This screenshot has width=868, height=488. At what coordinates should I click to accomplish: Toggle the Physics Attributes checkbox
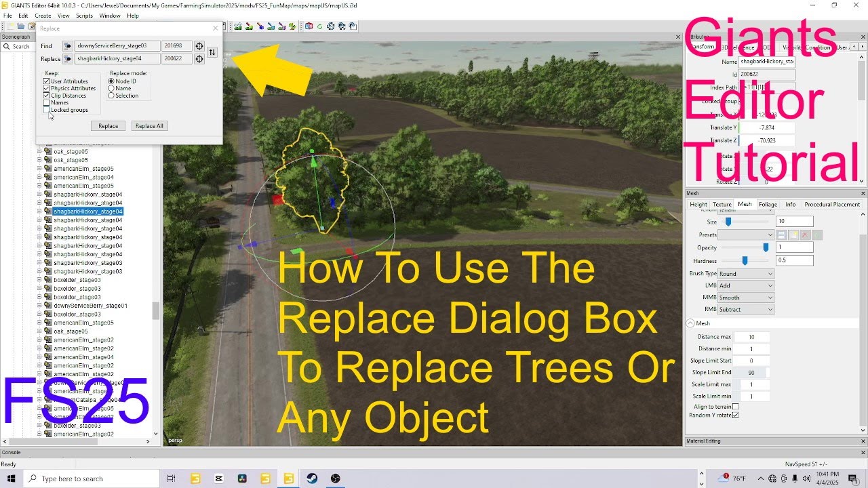(47, 88)
